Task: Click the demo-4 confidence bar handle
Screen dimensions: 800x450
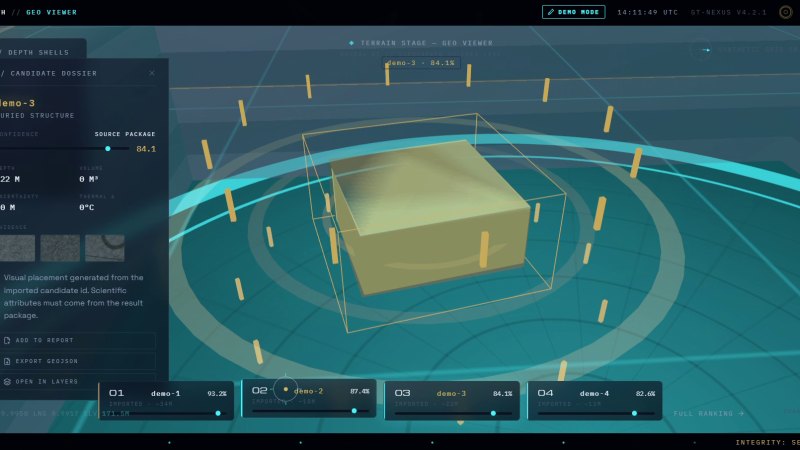Action: click(x=634, y=413)
